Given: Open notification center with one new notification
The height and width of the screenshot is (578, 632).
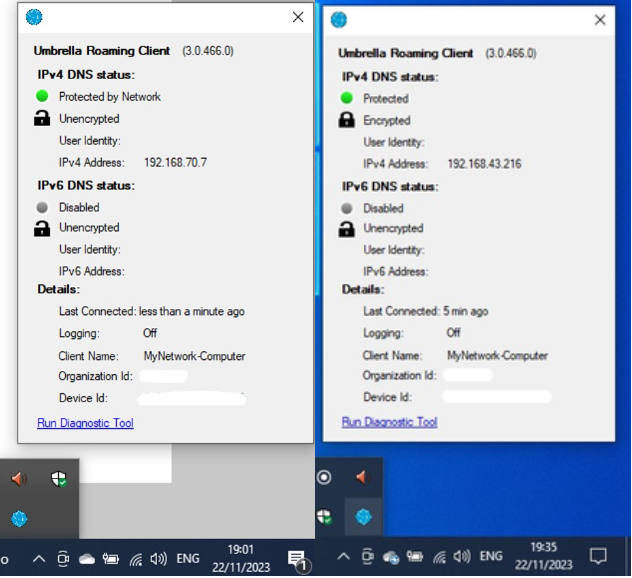Looking at the screenshot, I should coord(299,560).
